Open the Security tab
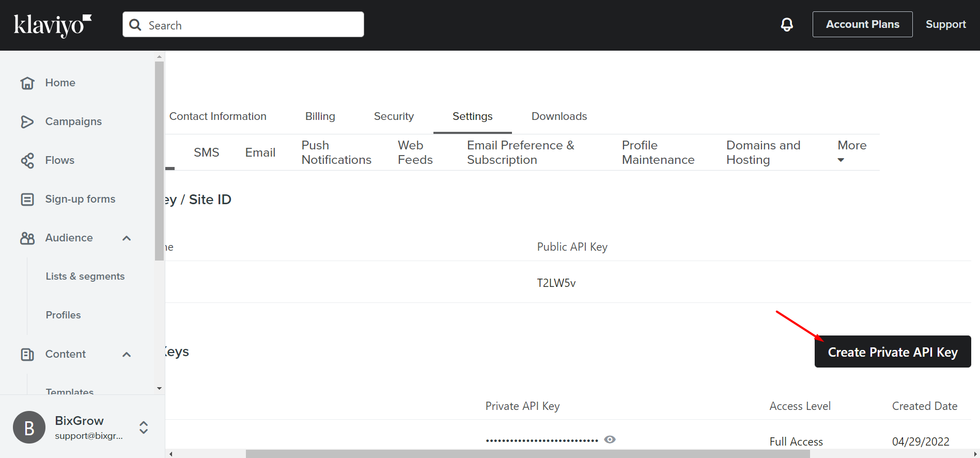The image size is (980, 458). (394, 116)
